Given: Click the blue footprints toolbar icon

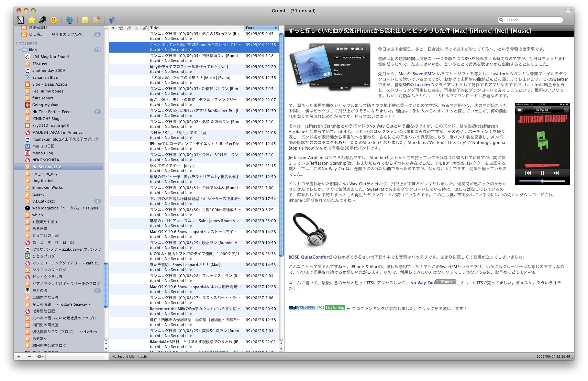Looking at the screenshot, I should click(x=112, y=20).
